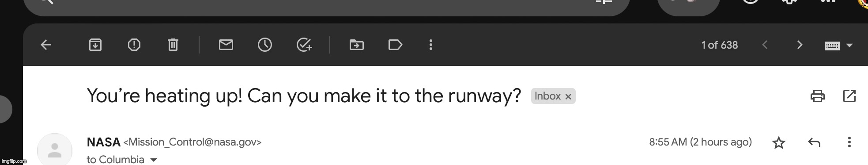This screenshot has width=868, height=165.
Task: Mark the email as unread
Action: click(226, 45)
